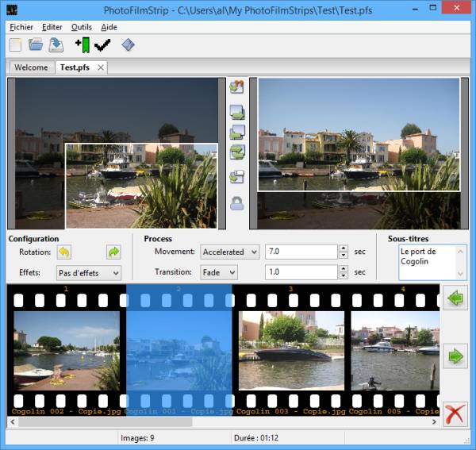Click the end position preview image
The image size is (476, 450).
point(359,153)
